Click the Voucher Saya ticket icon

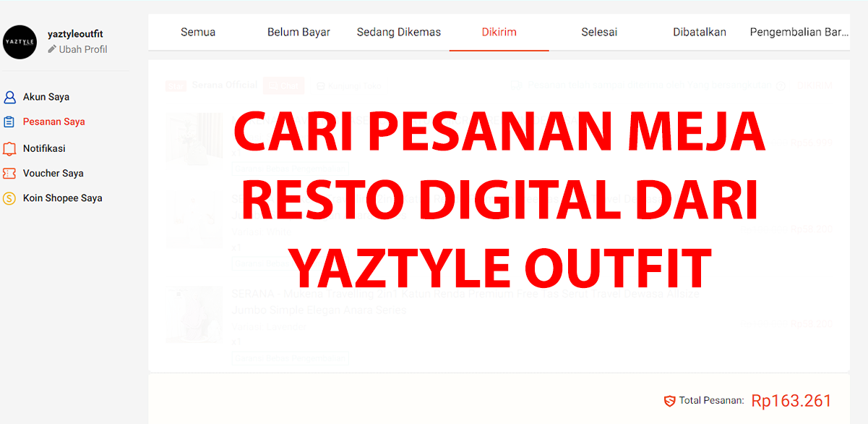(9, 174)
